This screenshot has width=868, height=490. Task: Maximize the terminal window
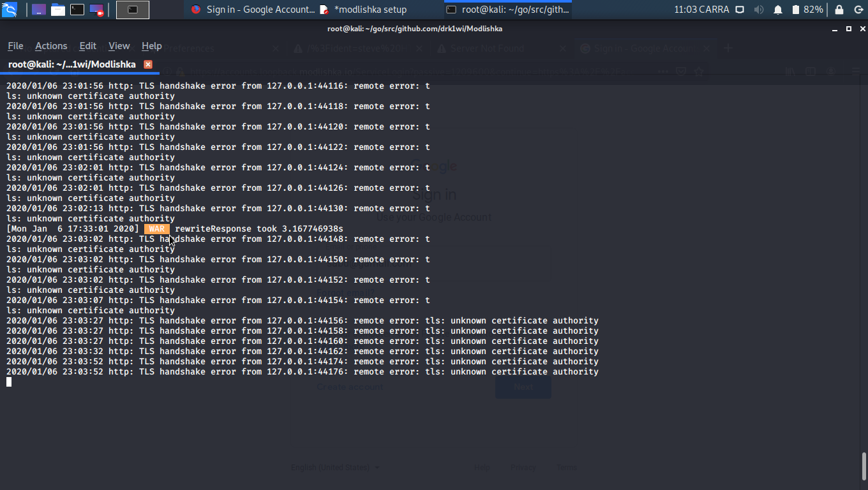(x=849, y=29)
